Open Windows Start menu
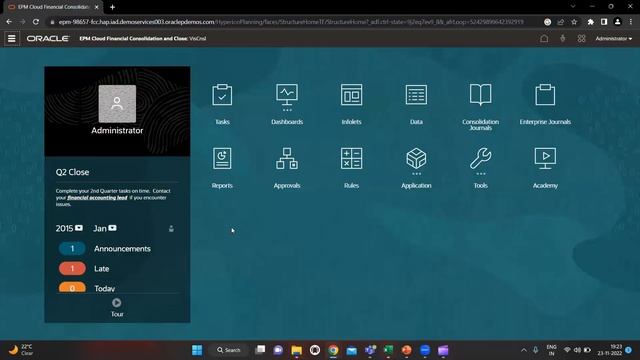The image size is (640, 360). [197, 350]
